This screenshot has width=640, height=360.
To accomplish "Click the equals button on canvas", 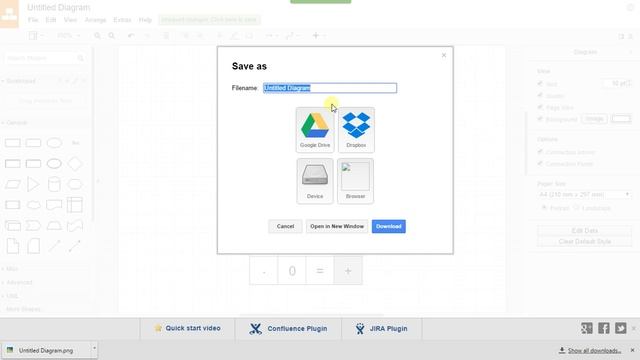I will coord(320,271).
